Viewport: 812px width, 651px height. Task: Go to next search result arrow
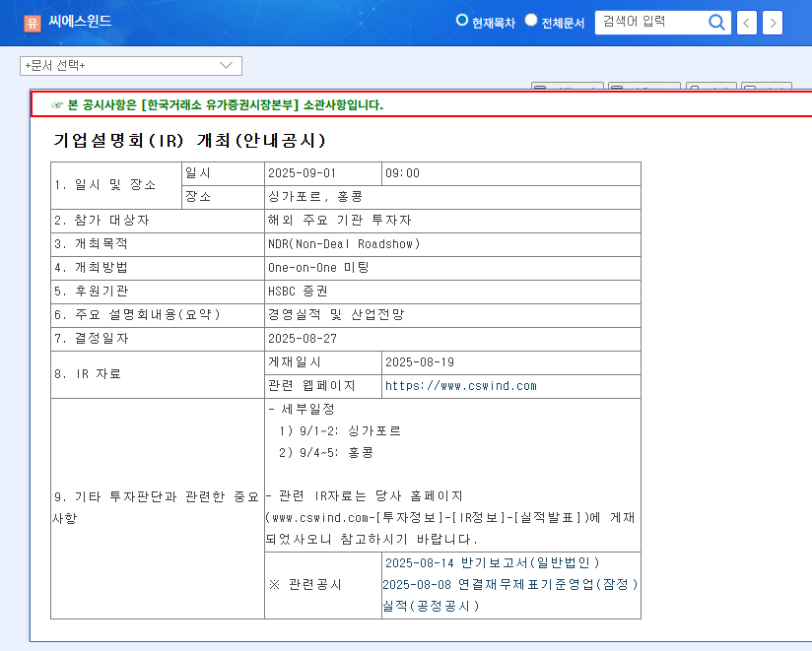[773, 23]
